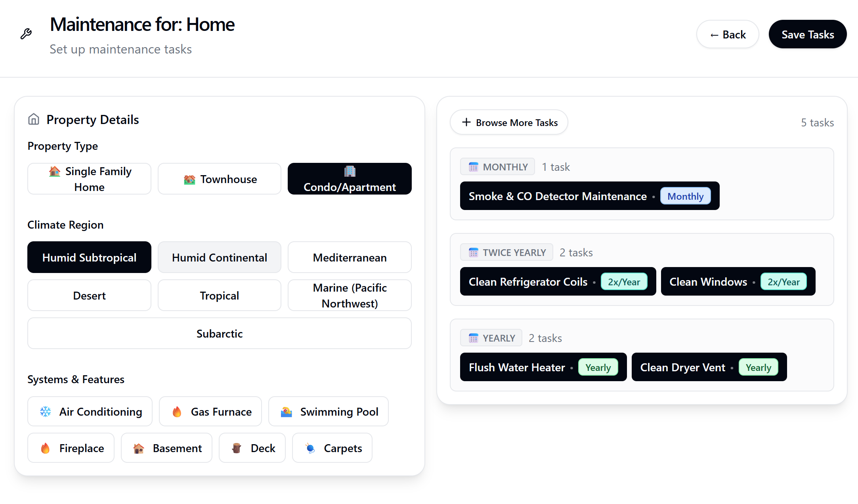The width and height of the screenshot is (858, 504).
Task: Open the Yearly frequency badge on Flush Water Heater
Action: click(598, 367)
